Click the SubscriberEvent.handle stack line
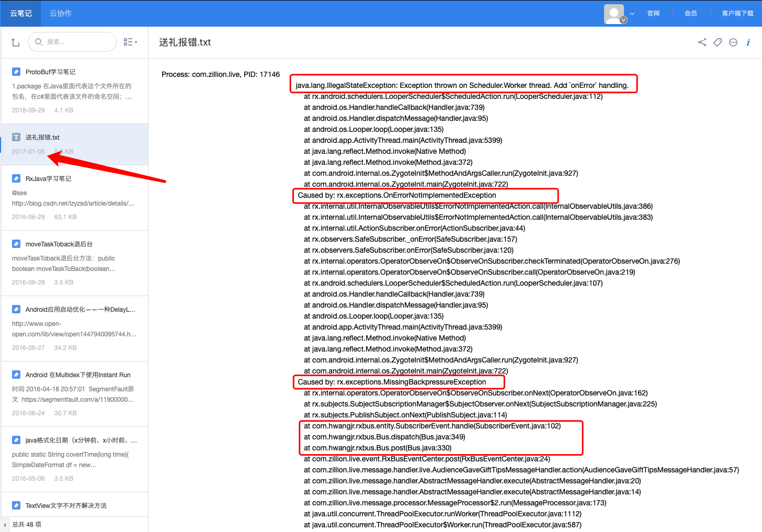762x532 pixels. tap(433, 426)
